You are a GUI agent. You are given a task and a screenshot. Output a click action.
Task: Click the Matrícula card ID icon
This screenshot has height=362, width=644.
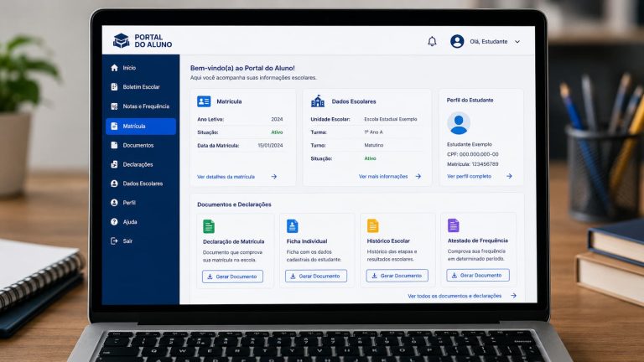tap(204, 101)
